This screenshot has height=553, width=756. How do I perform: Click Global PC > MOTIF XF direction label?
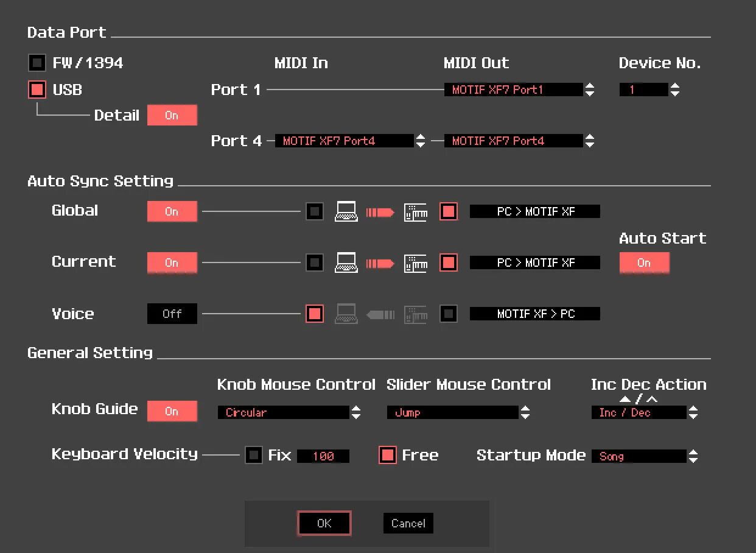[x=535, y=211]
